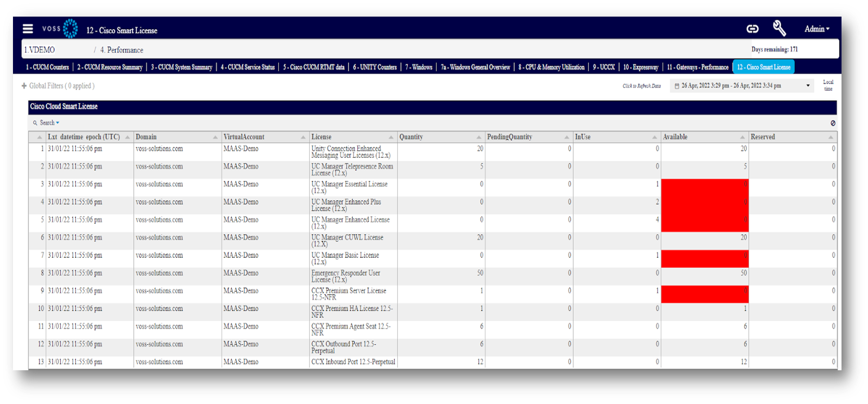Select 12 - Cisco Smart License tab

(x=764, y=67)
